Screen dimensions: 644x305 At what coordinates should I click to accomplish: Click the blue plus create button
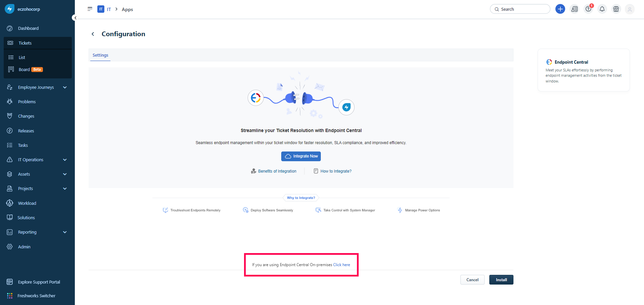click(x=560, y=9)
